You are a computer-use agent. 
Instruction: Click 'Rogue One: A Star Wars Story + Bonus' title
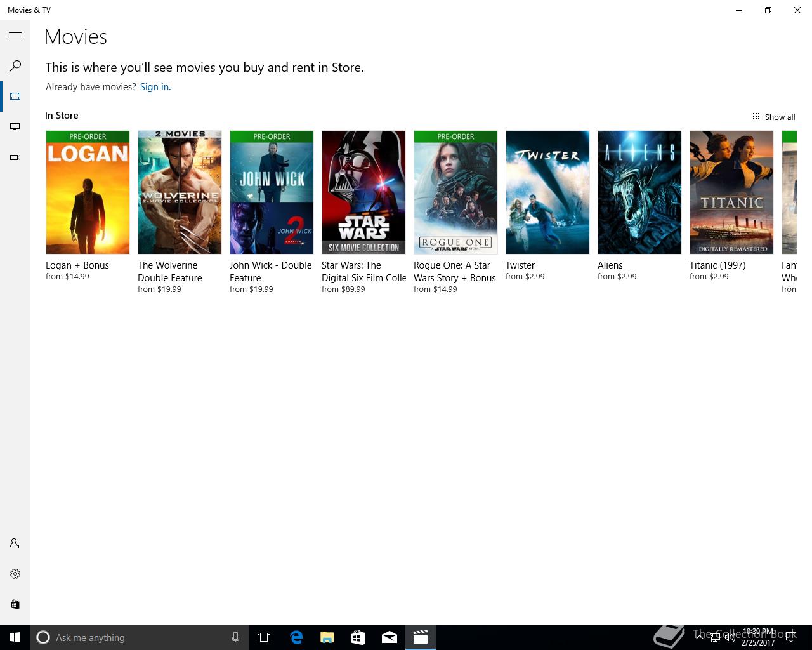455,272
